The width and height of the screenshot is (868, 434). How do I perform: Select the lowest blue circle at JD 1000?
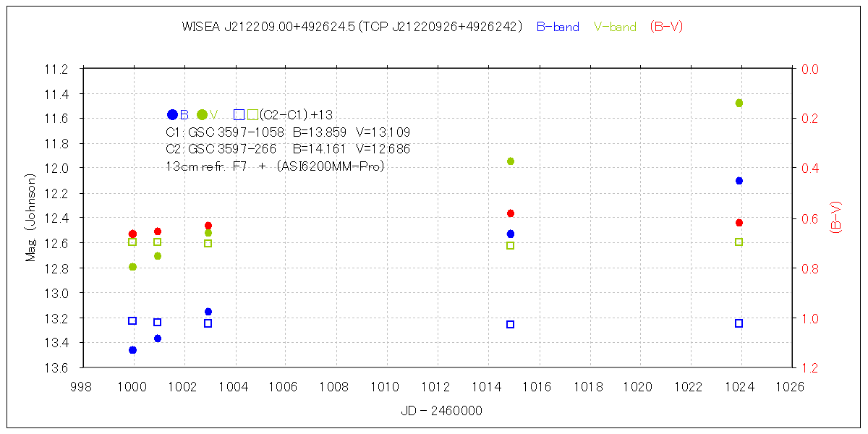point(132,350)
